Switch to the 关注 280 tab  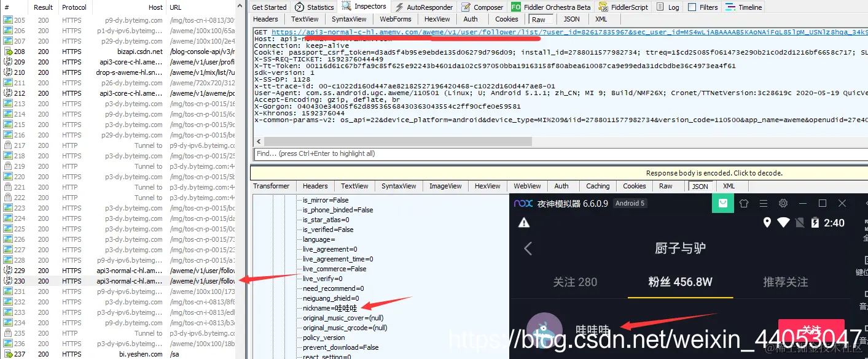click(575, 282)
